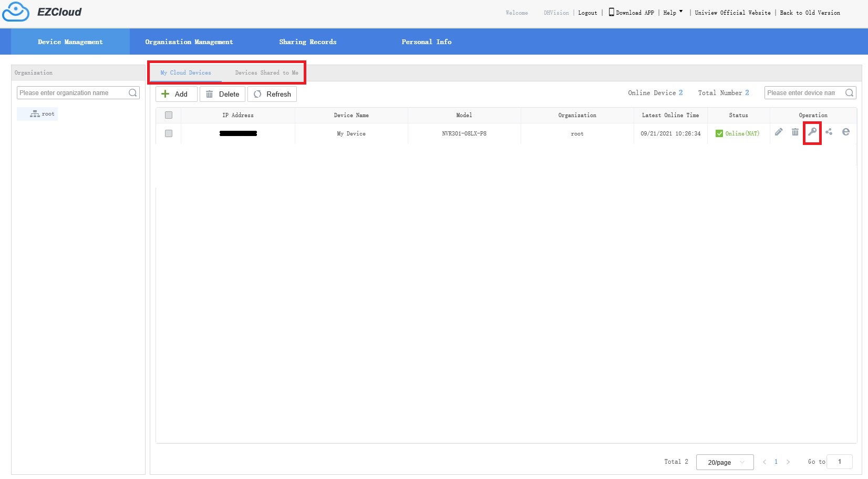
Task: Go to previous page with left arrow
Action: click(x=764, y=462)
